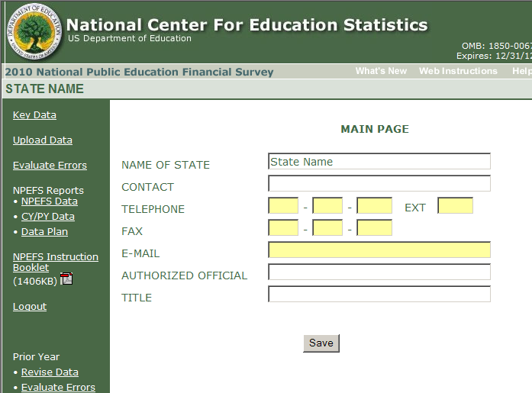
Task: Open the PDF icon beside Instruction Booklet
Action: point(66,279)
